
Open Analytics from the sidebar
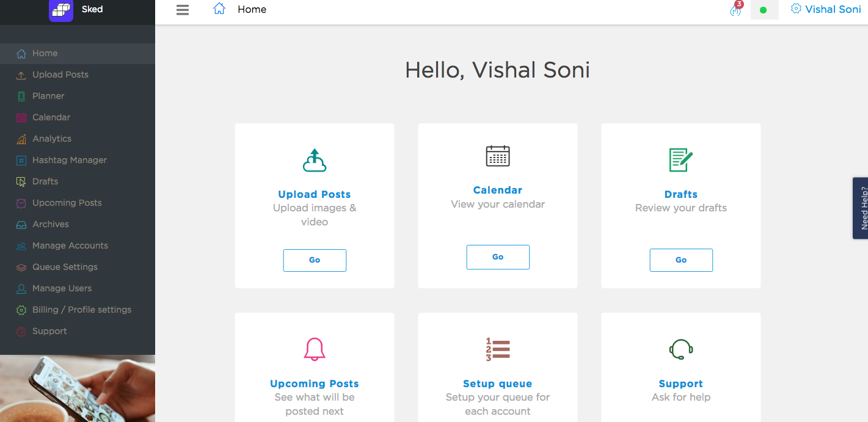coord(78,139)
